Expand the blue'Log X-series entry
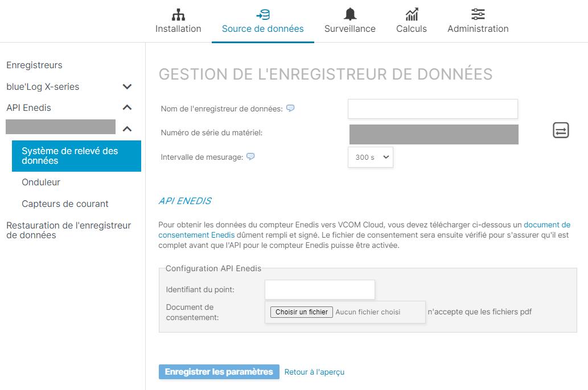 tap(128, 86)
